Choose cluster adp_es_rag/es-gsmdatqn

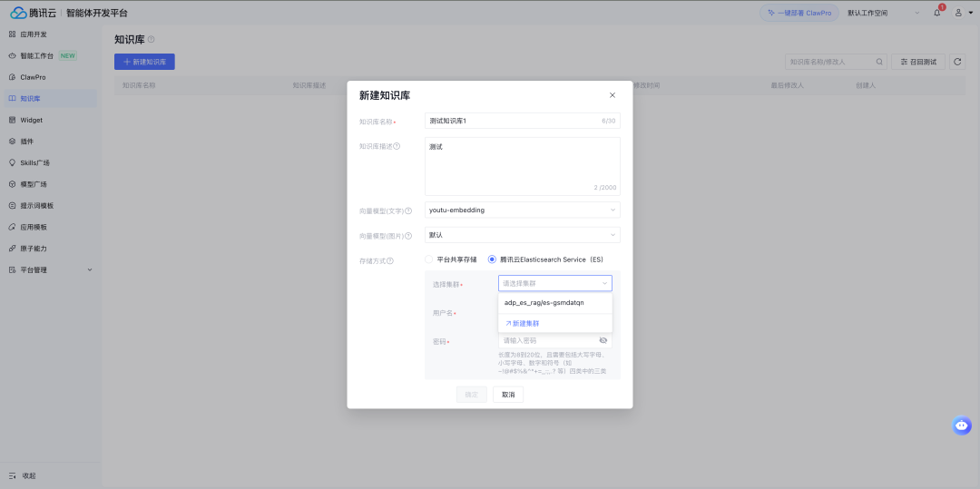click(555, 303)
